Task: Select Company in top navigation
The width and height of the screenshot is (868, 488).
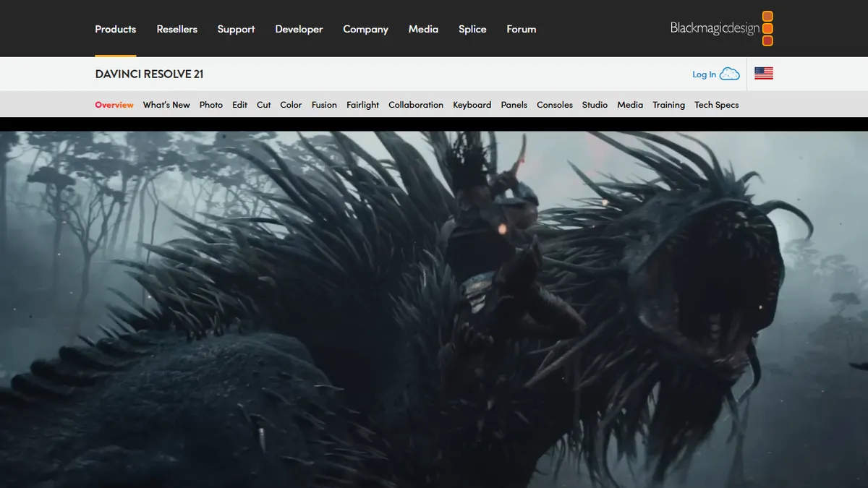Action: [x=365, y=29]
